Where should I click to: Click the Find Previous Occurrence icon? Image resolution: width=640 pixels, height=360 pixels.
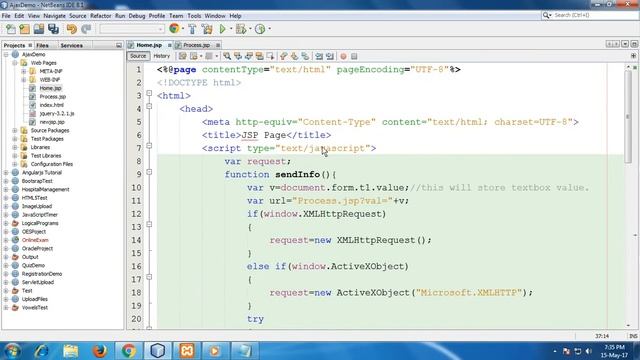click(x=238, y=56)
